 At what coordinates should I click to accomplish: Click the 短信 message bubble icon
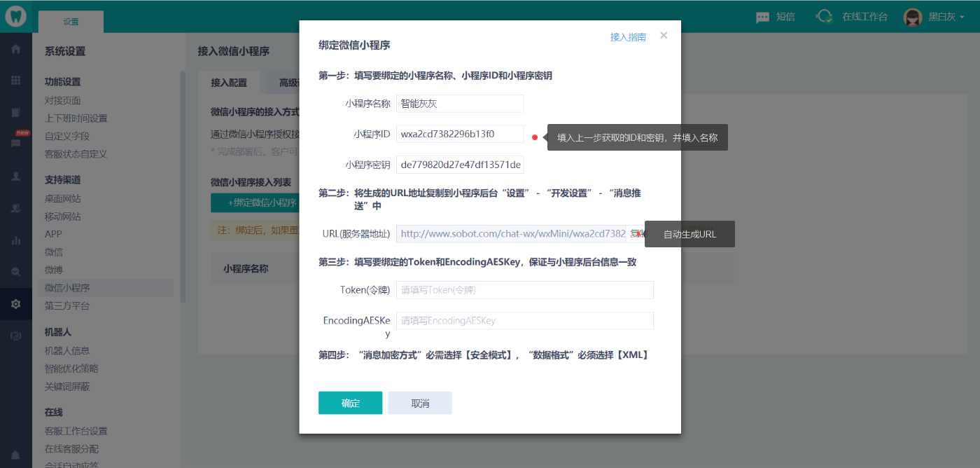[x=762, y=18]
